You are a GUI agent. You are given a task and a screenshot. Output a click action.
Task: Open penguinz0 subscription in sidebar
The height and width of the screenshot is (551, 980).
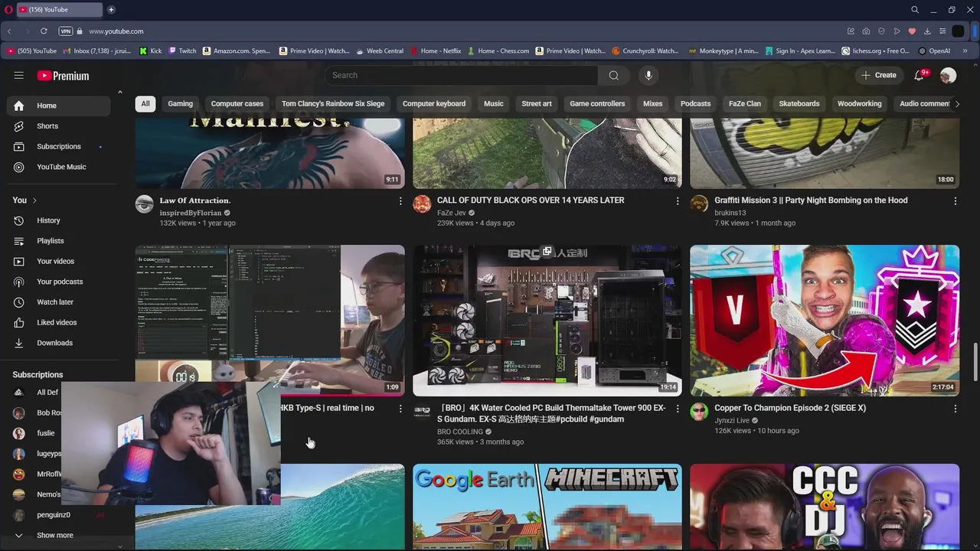point(58,515)
